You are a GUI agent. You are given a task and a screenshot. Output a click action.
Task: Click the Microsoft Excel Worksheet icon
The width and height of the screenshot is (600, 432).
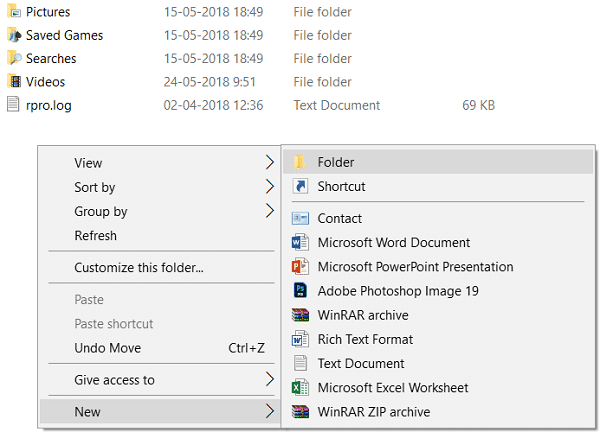pyautogui.click(x=300, y=388)
